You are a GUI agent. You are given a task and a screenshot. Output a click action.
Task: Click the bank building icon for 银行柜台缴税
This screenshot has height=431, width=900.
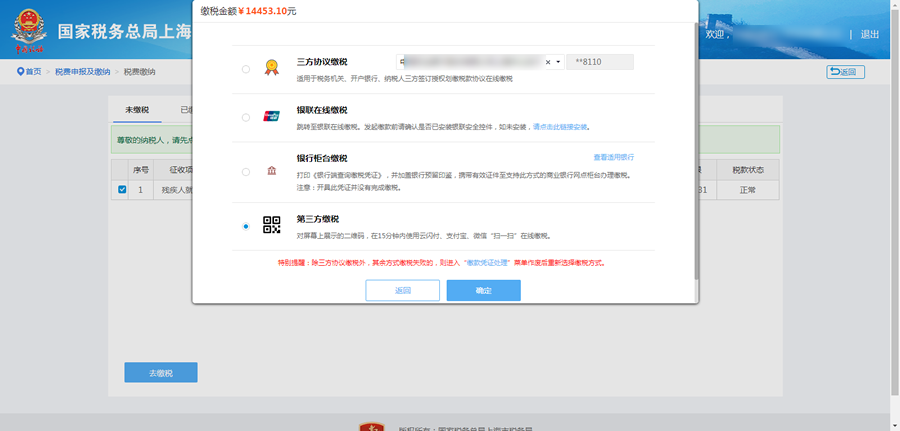coord(271,172)
